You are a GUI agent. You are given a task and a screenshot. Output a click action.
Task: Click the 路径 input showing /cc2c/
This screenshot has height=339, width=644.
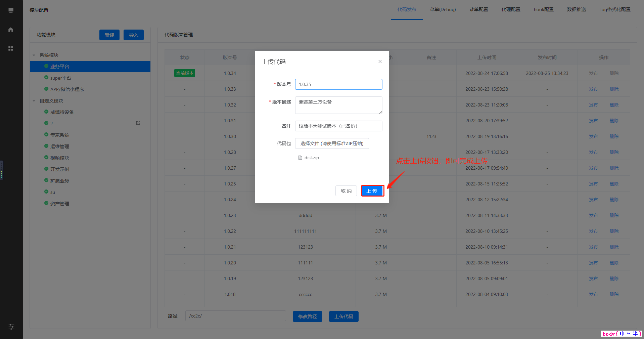[x=236, y=316]
